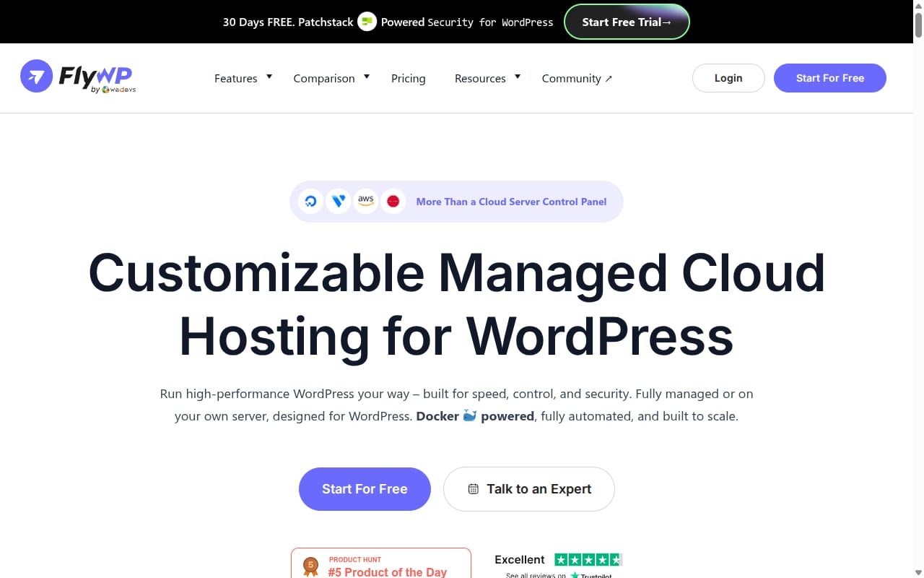Viewport: 924px width, 578px height.
Task: Click the Docker whale icon
Action: [x=470, y=415]
